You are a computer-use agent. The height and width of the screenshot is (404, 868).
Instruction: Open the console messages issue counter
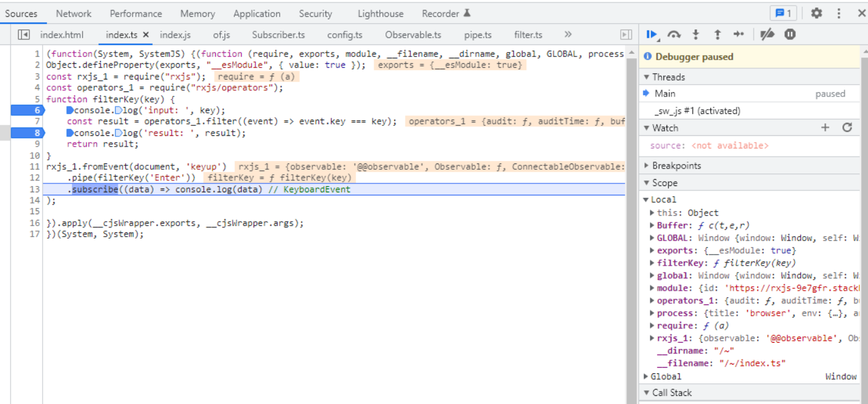(x=783, y=13)
